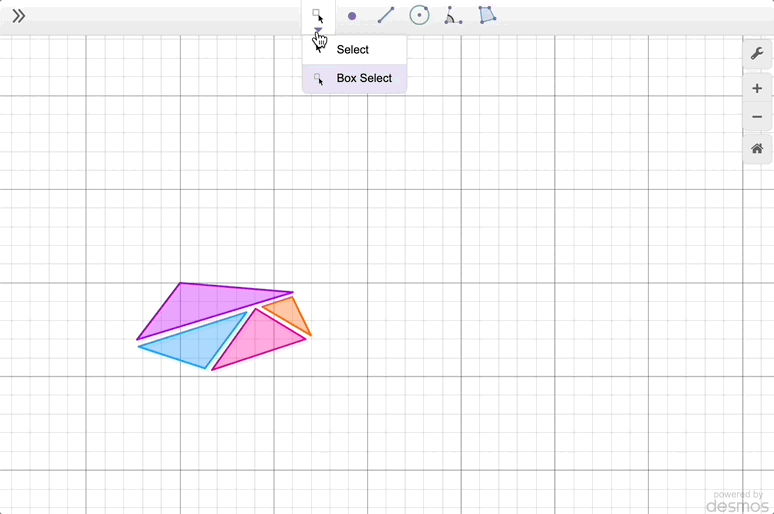
Task: Pick the Angle tool
Action: (453, 16)
